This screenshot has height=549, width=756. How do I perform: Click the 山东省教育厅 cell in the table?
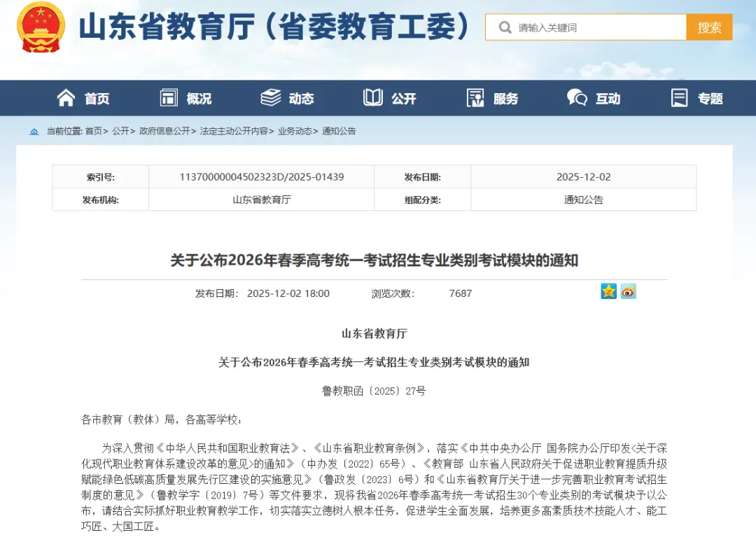click(x=262, y=200)
